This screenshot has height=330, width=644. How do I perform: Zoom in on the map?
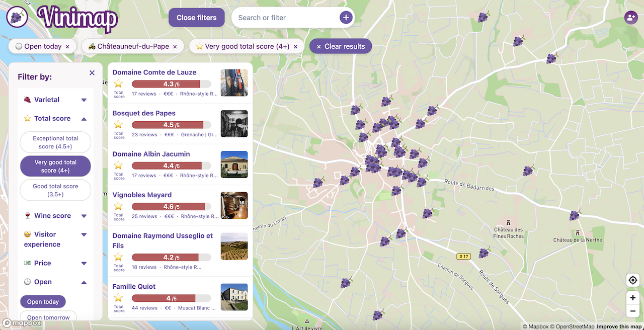[x=633, y=298]
